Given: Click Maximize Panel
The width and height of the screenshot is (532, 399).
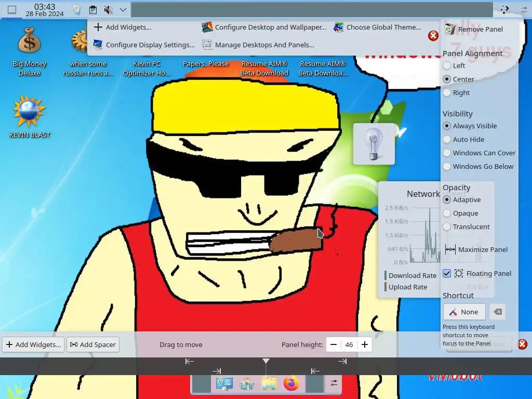Looking at the screenshot, I should [x=476, y=250].
